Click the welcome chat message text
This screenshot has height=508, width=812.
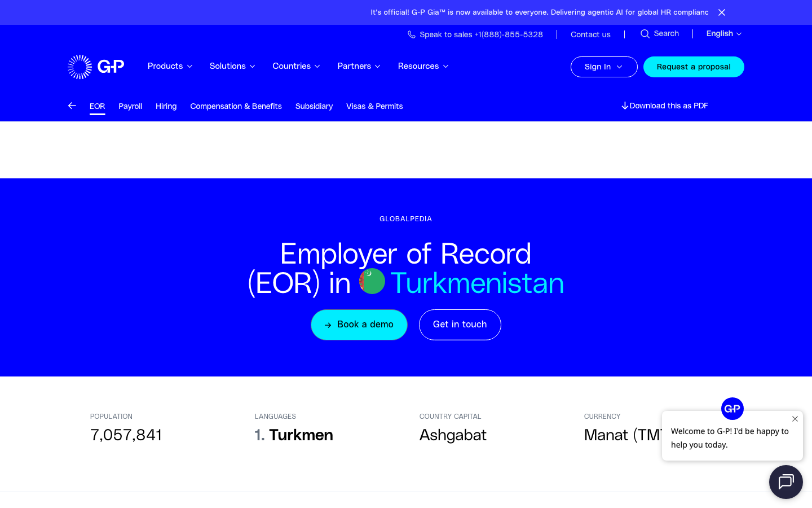pyautogui.click(x=730, y=438)
